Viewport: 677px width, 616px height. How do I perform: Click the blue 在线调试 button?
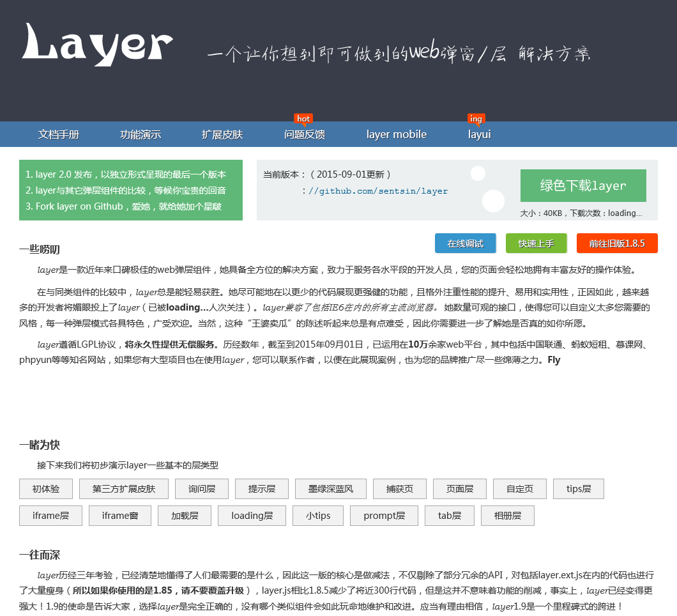(466, 243)
